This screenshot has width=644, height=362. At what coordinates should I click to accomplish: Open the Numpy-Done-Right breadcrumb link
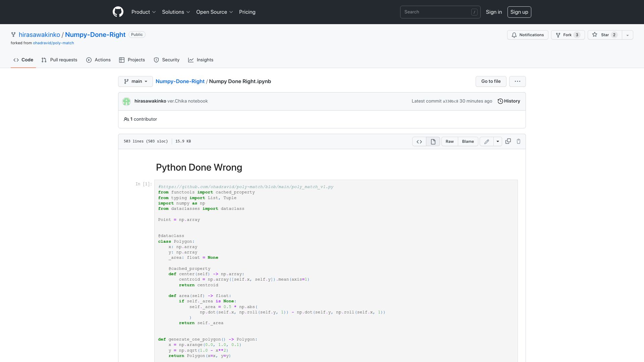click(x=180, y=81)
